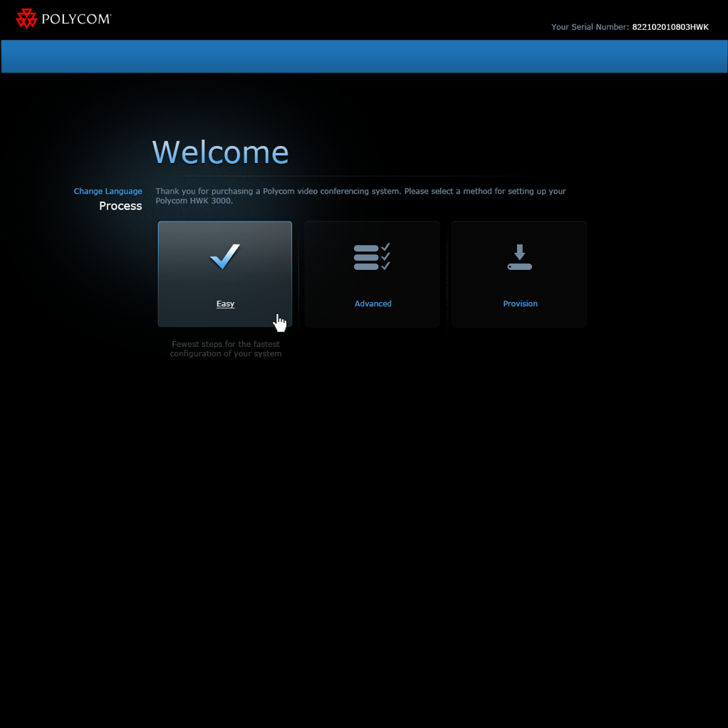
Task: Expand the Provision setup card
Action: pyautogui.click(x=519, y=274)
